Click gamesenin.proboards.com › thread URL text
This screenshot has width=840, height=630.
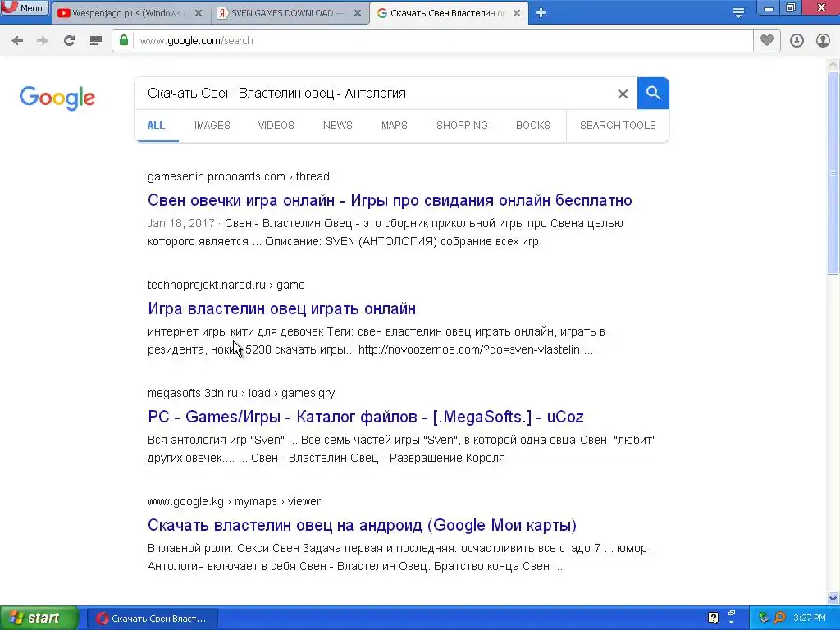(x=239, y=177)
